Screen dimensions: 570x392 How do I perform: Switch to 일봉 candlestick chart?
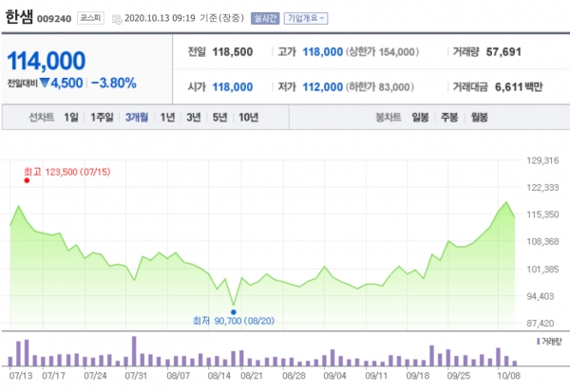[420, 118]
